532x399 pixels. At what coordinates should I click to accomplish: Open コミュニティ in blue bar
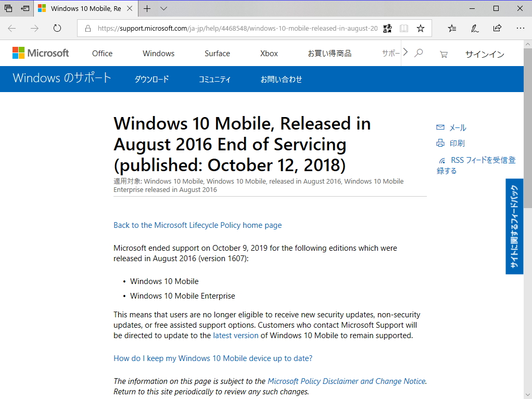click(214, 79)
